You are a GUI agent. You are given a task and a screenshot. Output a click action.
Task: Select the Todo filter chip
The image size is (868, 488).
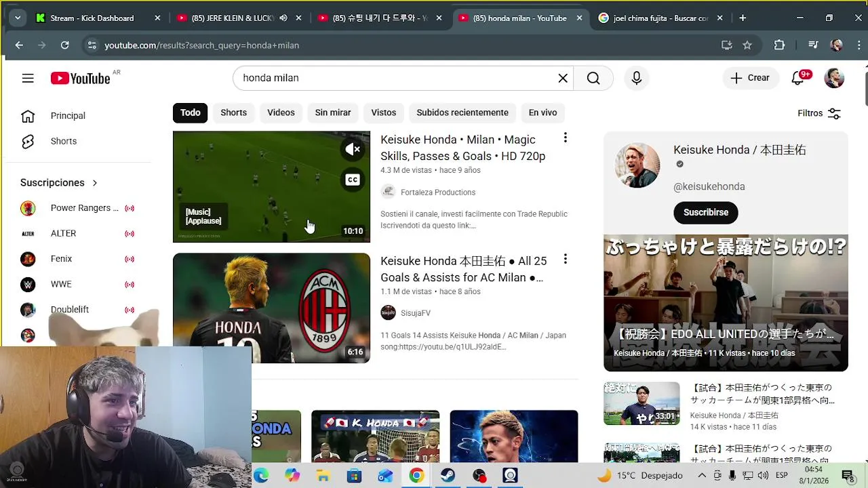tap(190, 113)
